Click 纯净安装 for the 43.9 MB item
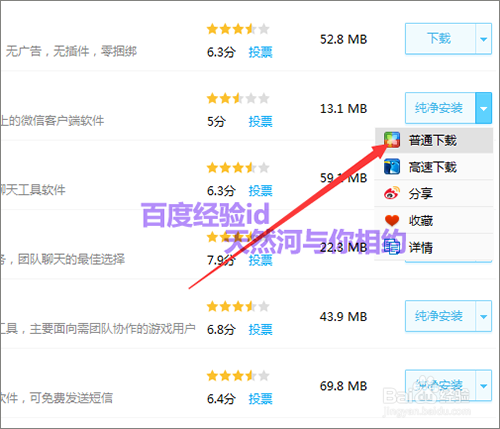This screenshot has height=429, width=500. (x=440, y=316)
